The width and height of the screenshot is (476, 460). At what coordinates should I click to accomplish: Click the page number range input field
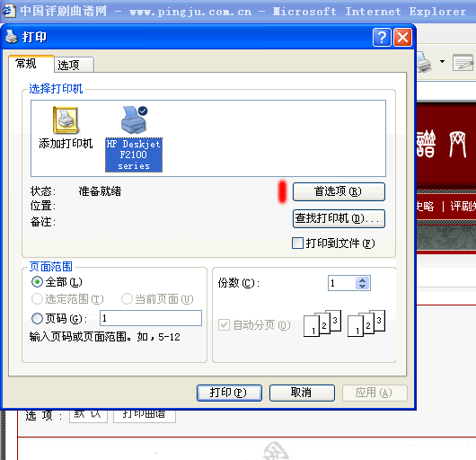[151, 318]
